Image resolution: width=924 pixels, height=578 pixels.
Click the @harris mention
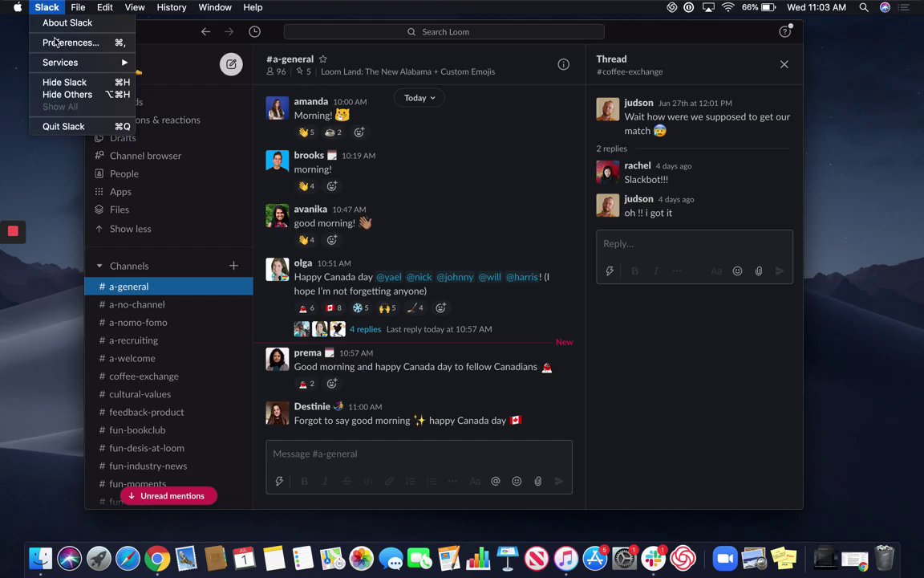521,277
